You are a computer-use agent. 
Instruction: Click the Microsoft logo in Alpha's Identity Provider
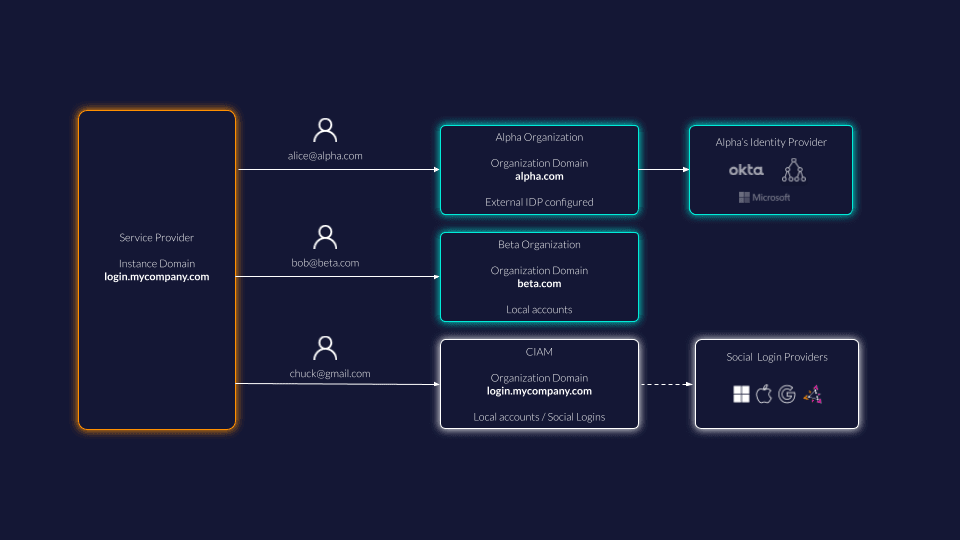[764, 197]
